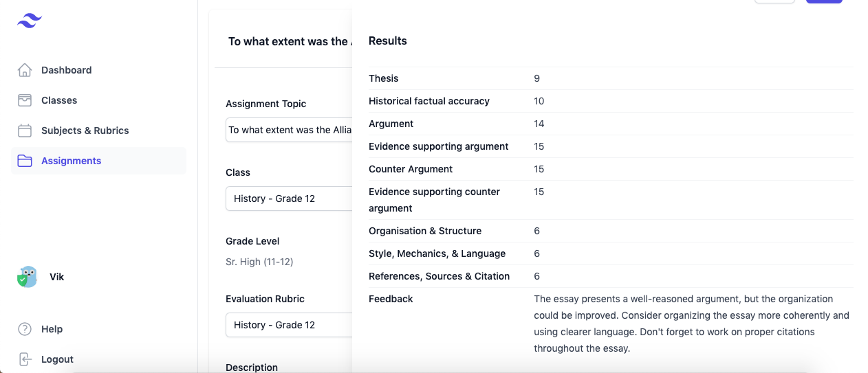Click the Dashboard home icon
The height and width of the screenshot is (373, 868).
[x=25, y=70]
